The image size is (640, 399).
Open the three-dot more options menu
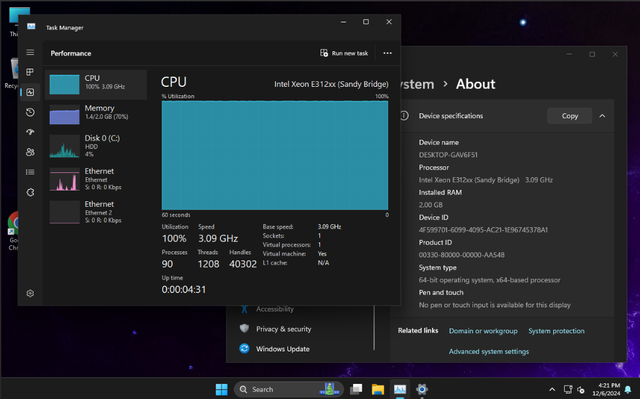387,53
